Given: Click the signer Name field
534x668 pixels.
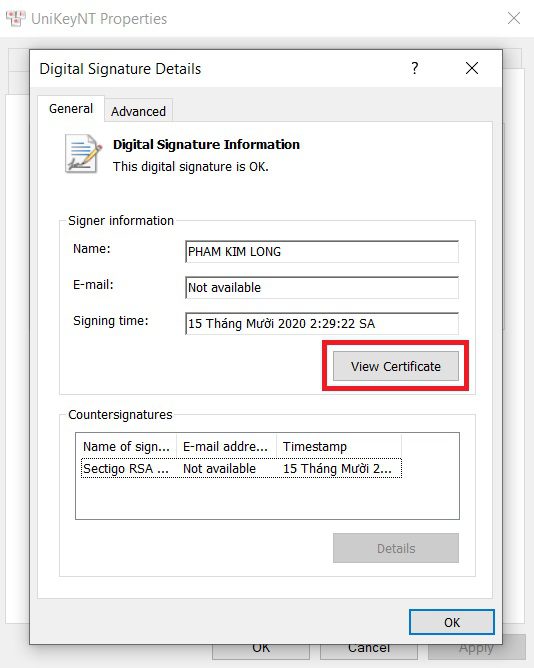Looking at the screenshot, I should [322, 252].
